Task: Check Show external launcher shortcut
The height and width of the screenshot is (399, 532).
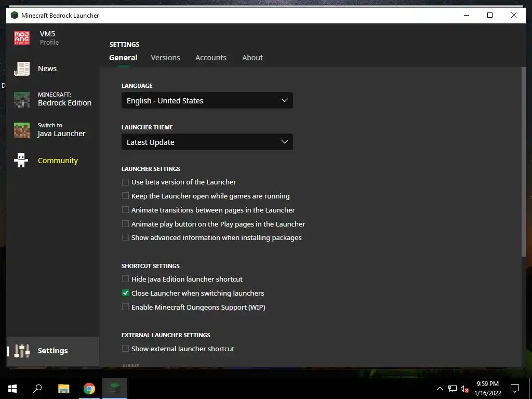Action: [125, 349]
